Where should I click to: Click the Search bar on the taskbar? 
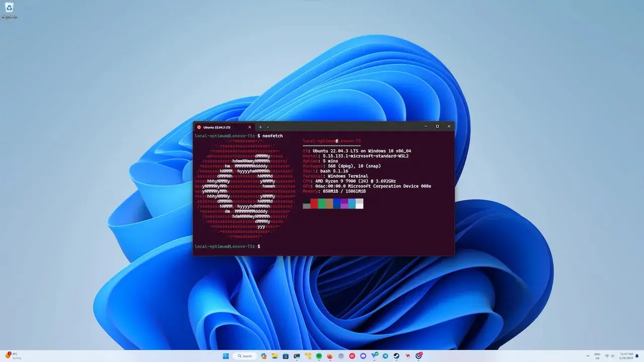pyautogui.click(x=246, y=356)
